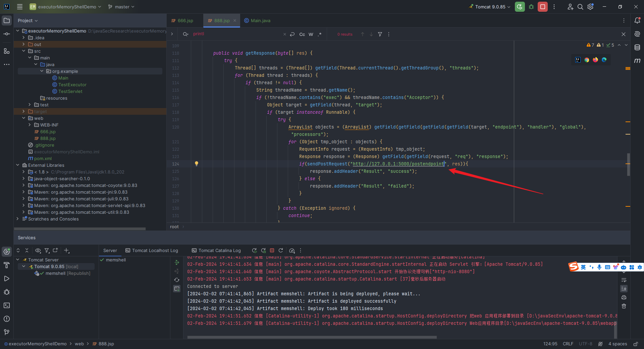This screenshot has width=644, height=349.
Task: Toggle search filter funnel icon
Action: (x=380, y=34)
